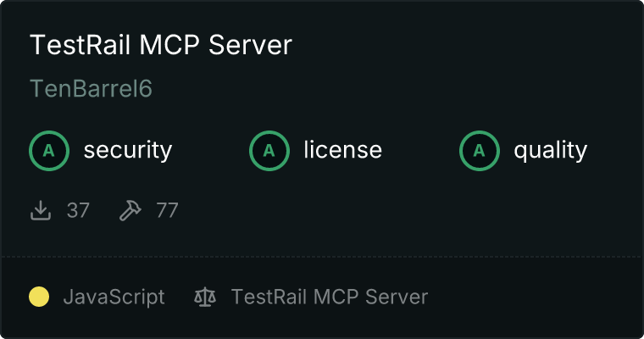644x339 pixels.
Task: Click the tools count 77
Action: [167, 210]
